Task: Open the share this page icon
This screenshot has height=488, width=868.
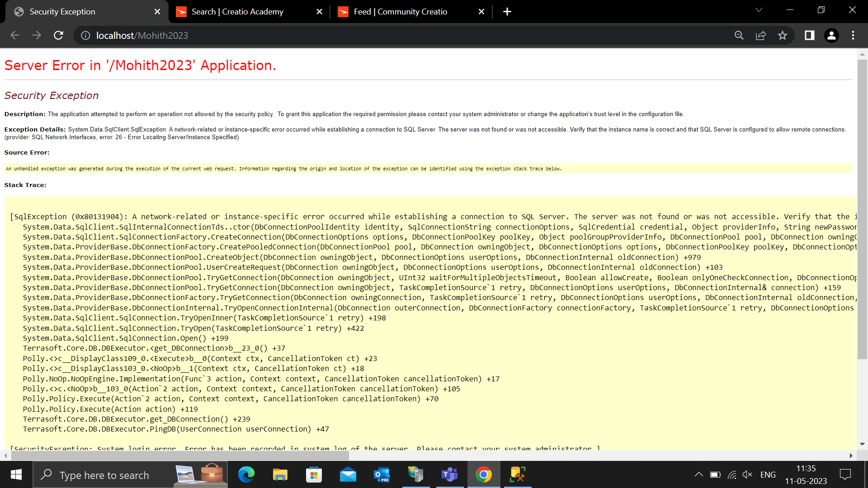Action: 761,35
